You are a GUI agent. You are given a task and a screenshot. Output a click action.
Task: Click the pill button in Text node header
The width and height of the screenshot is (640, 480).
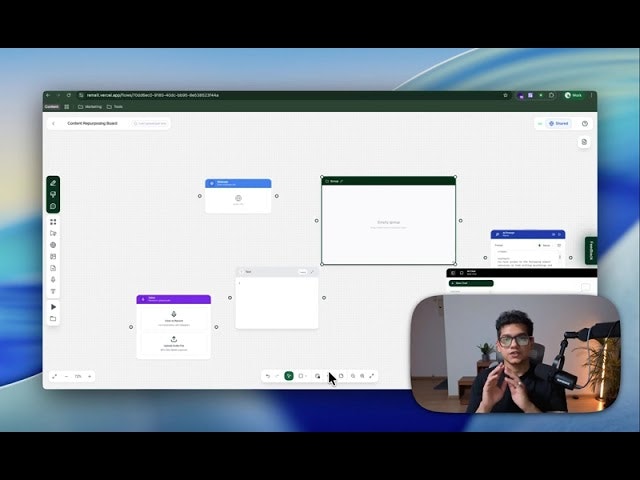[302, 272]
